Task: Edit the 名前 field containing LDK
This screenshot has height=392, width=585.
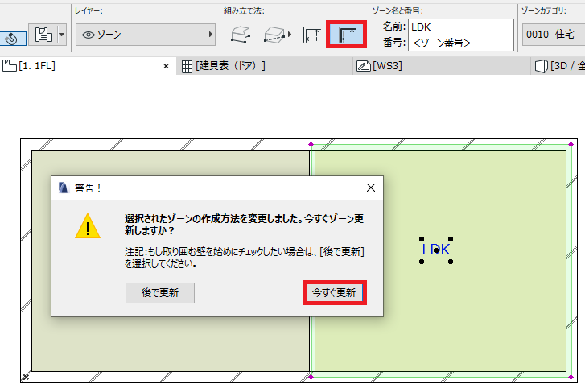Action: coord(461,27)
